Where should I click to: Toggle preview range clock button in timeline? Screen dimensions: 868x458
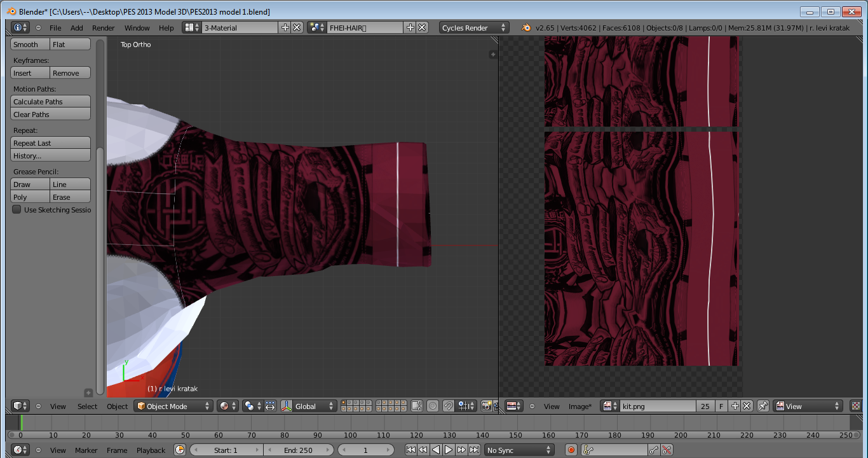[179, 450]
